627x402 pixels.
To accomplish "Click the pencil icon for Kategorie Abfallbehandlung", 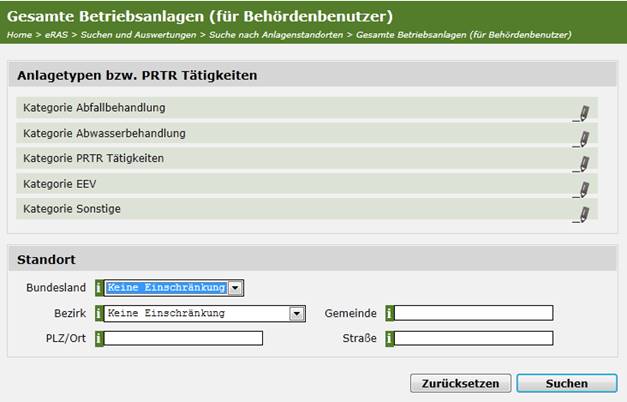I will tap(582, 112).
